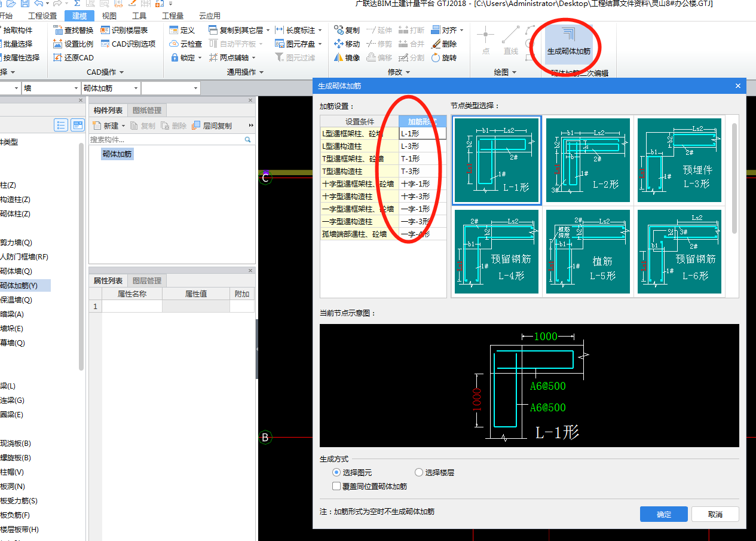
Task: Click 取消 button in dialog
Action: tap(715, 514)
